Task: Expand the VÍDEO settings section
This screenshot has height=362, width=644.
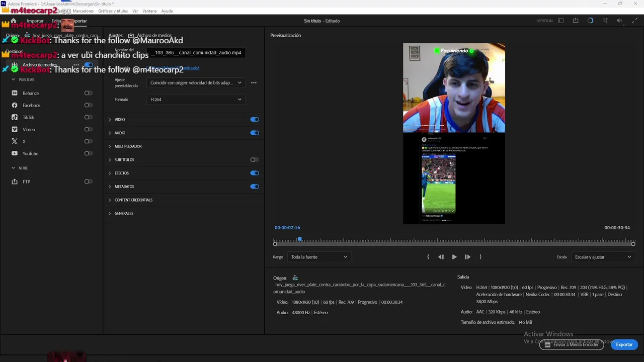Action: 110,120
